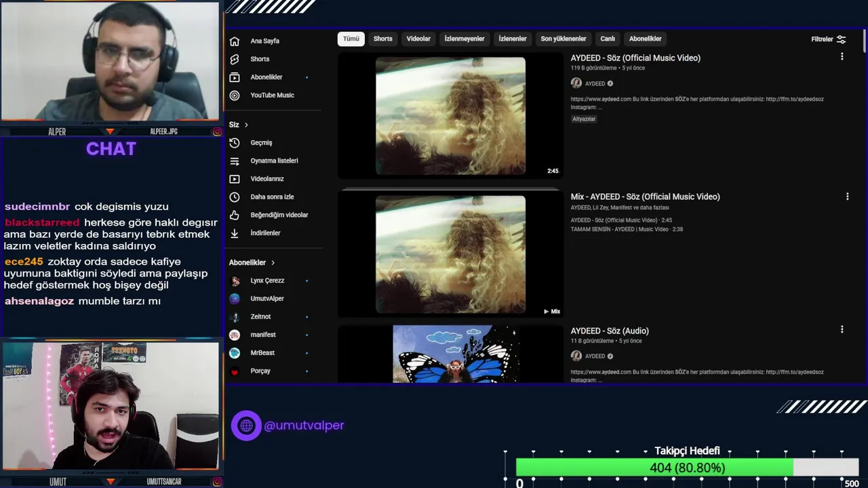This screenshot has width=868, height=488.
Task: Open Beğendiğim videolar thumbs-up icon
Action: point(235,215)
